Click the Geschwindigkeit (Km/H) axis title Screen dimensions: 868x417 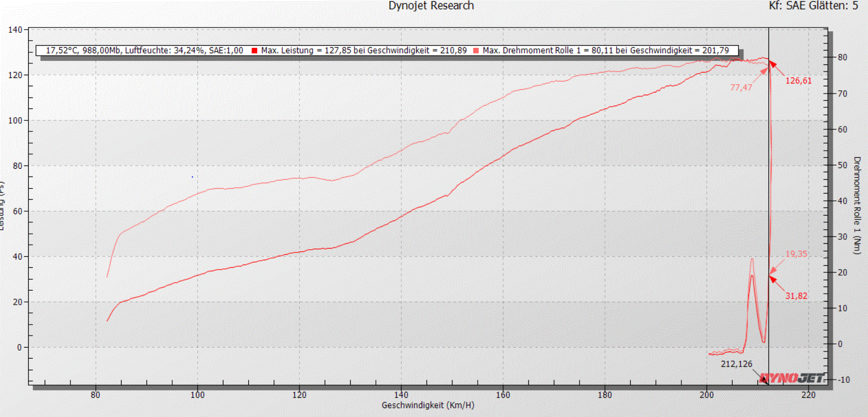point(428,405)
